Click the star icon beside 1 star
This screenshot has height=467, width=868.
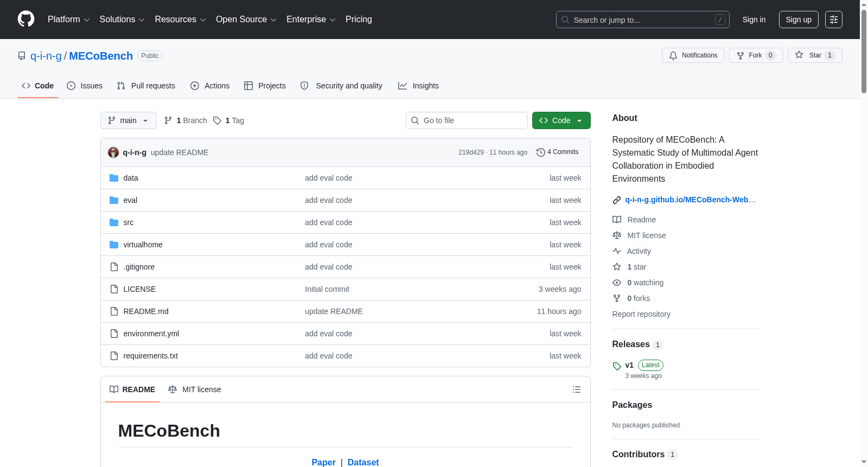pos(617,267)
